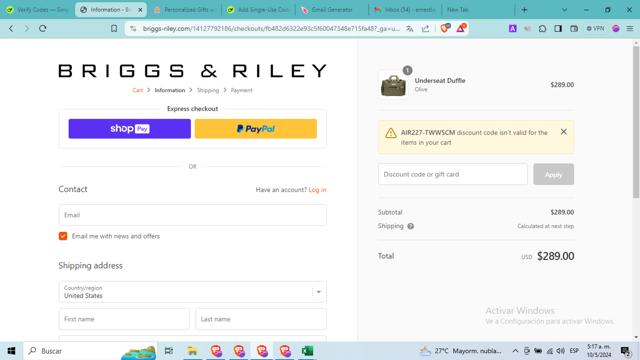Go to the Cart breadcrumb link

click(x=138, y=90)
